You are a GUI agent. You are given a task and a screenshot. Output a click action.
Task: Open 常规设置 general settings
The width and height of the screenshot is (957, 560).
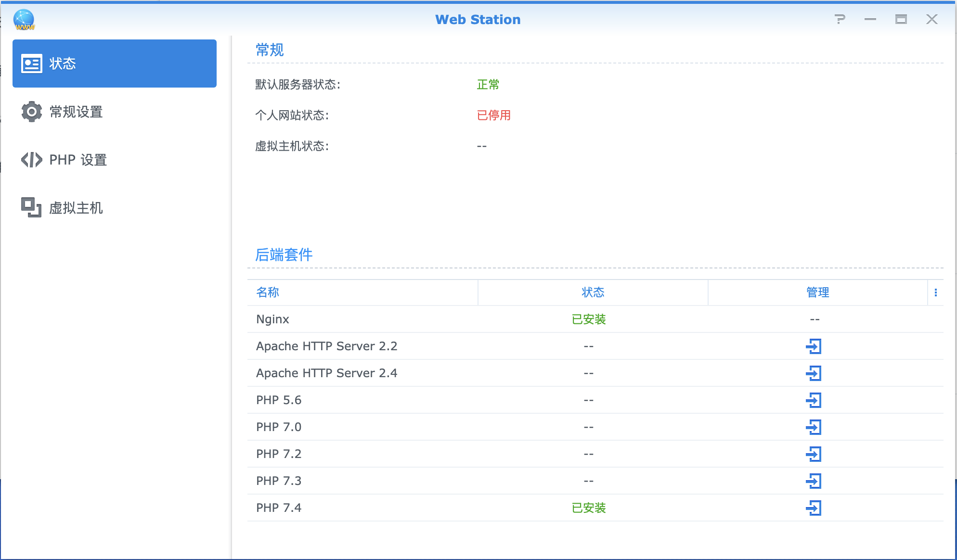[x=115, y=112]
